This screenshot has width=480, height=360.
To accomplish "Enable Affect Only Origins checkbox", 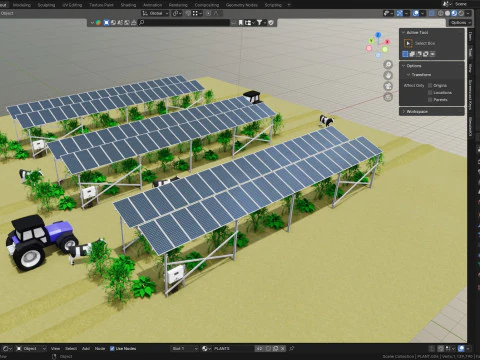I will tap(430, 86).
